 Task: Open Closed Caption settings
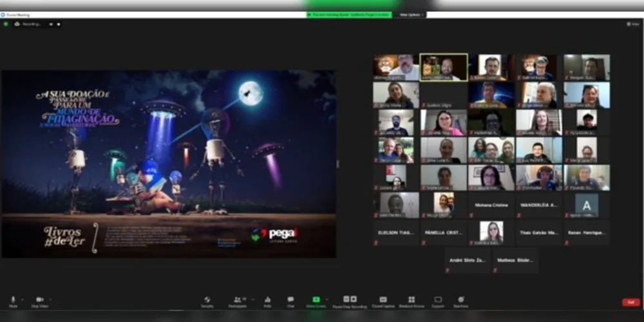383,302
